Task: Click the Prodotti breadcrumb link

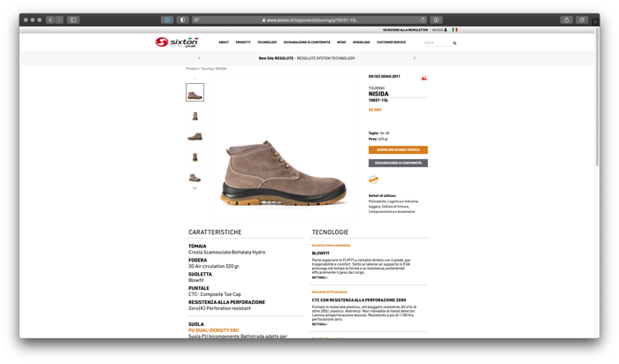Action: tap(192, 69)
